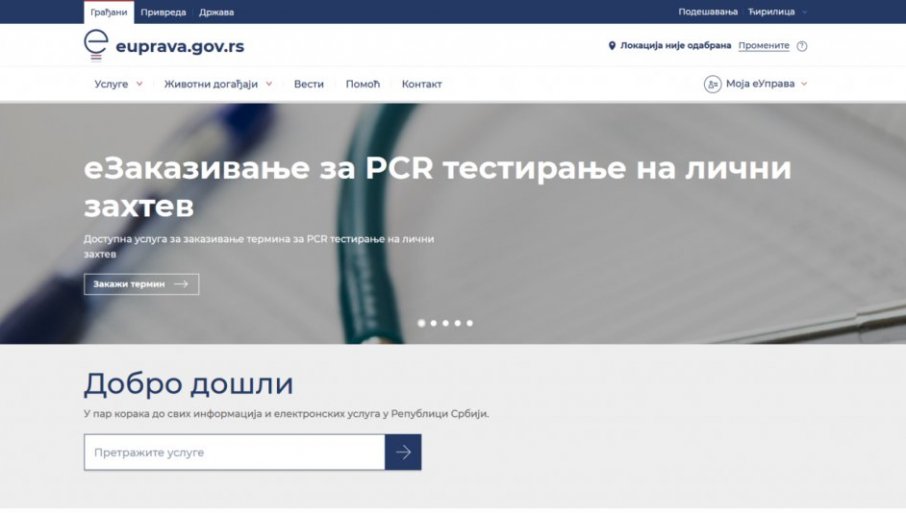Screen dimensions: 906x513
Task: Click the location pin icon
Action: 612,46
